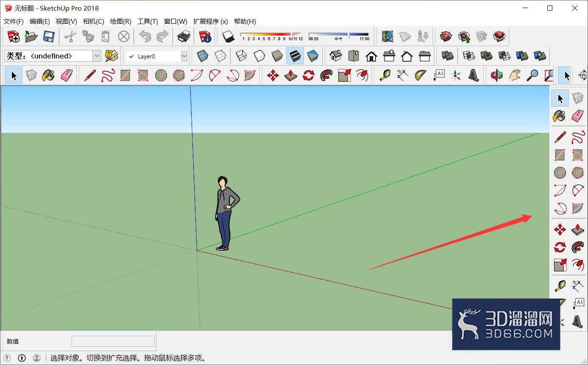Image resolution: width=588 pixels, height=365 pixels.
Task: Click the Print icon
Action: pyautogui.click(x=183, y=36)
